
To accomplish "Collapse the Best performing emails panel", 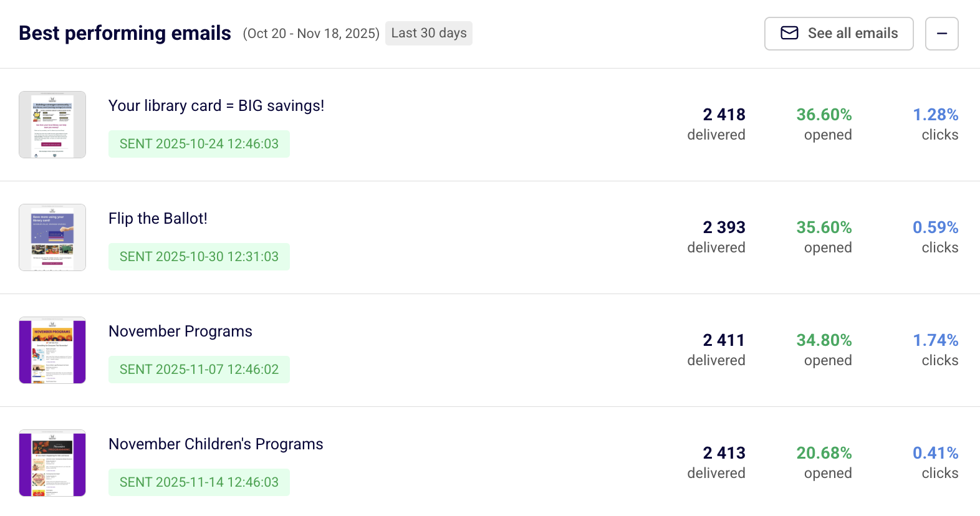I will (941, 34).
